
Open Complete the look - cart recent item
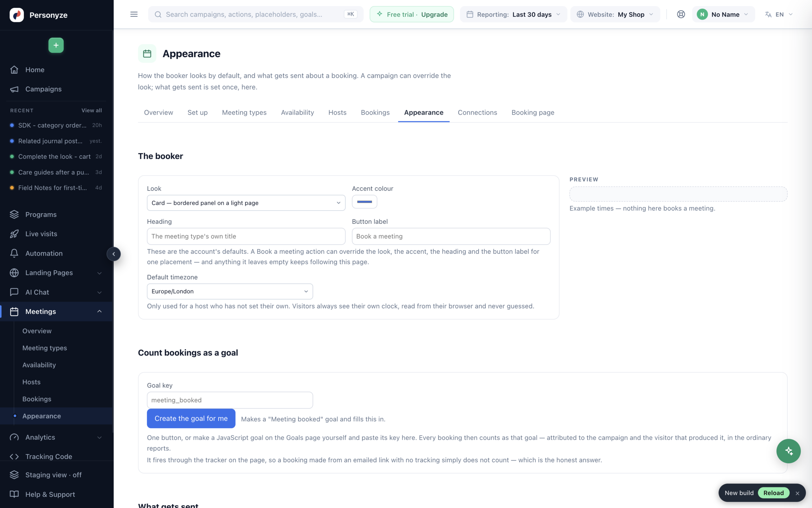(56, 157)
